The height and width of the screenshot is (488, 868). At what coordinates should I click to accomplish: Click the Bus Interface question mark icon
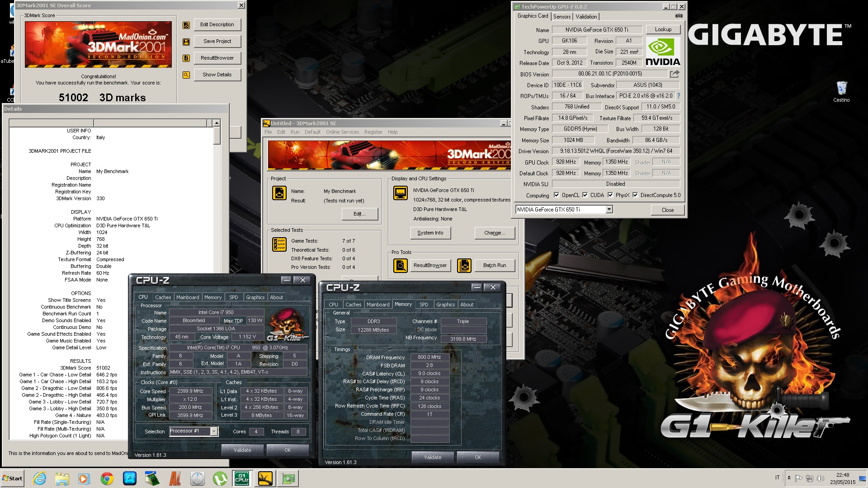pos(678,96)
